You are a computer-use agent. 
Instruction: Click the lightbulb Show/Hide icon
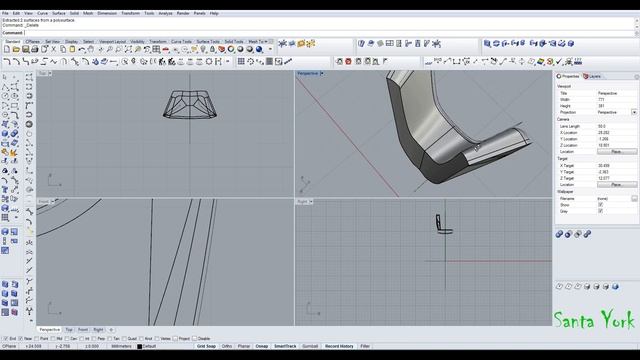[x=203, y=49]
